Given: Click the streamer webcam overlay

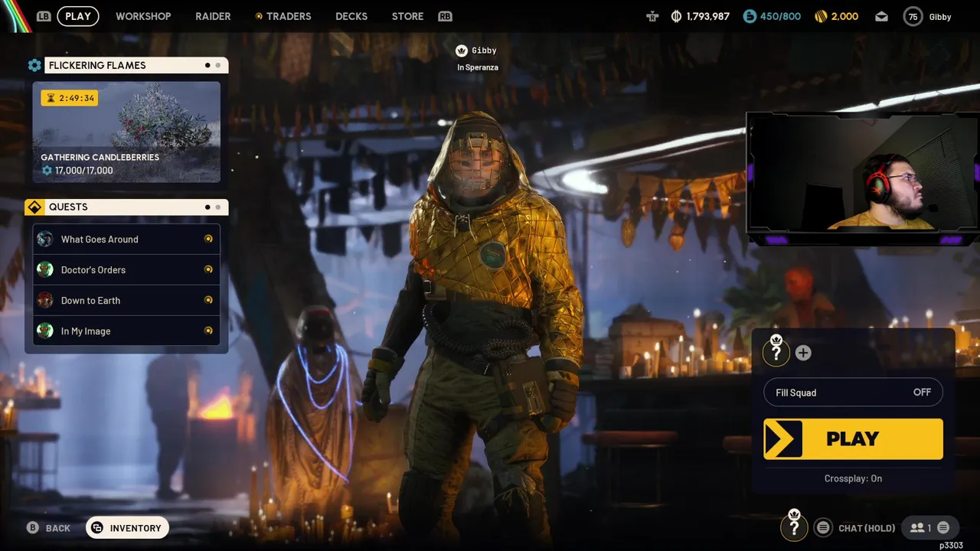Looking at the screenshot, I should coord(863,180).
